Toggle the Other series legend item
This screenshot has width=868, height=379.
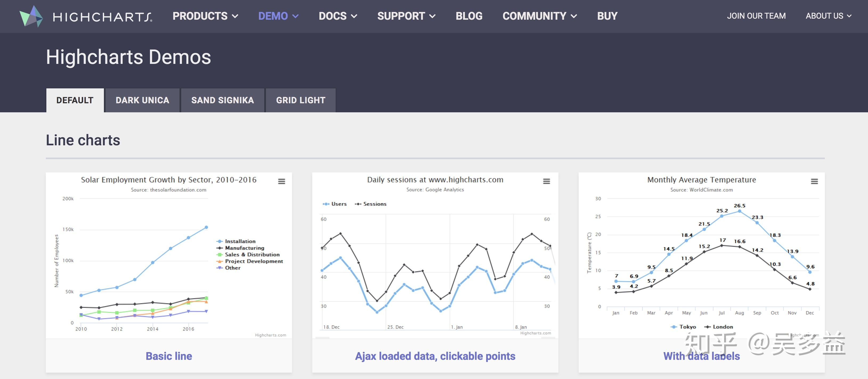[x=229, y=268]
